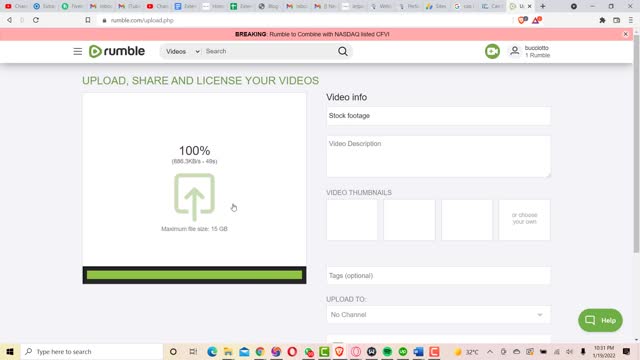Switch to the Google Ads Sites tab
640x360 pixels.
(436, 6)
